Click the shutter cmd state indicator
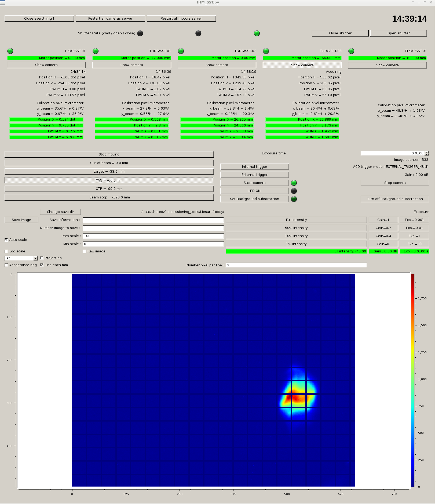The image size is (435, 504). tap(140, 33)
